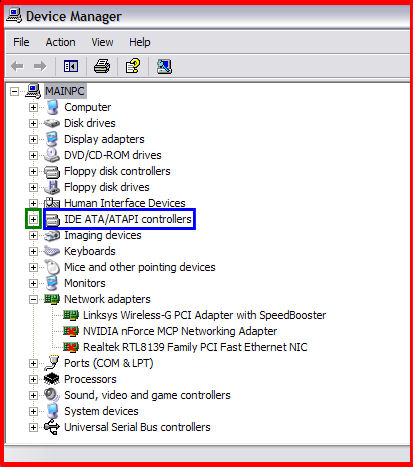Viewport: 413px width, 467px height.
Task: Select the Realtek RTL8139 Family PCI Fast Ethernet NIC
Action: point(195,347)
